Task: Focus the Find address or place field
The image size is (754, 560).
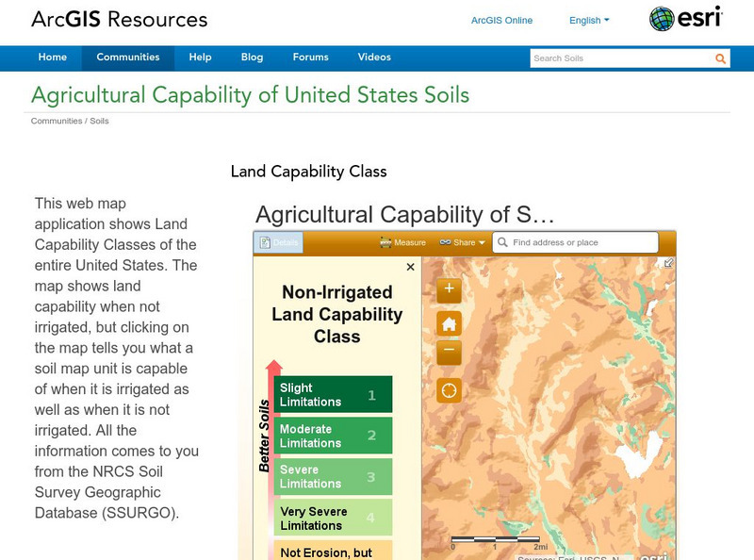Action: point(575,242)
